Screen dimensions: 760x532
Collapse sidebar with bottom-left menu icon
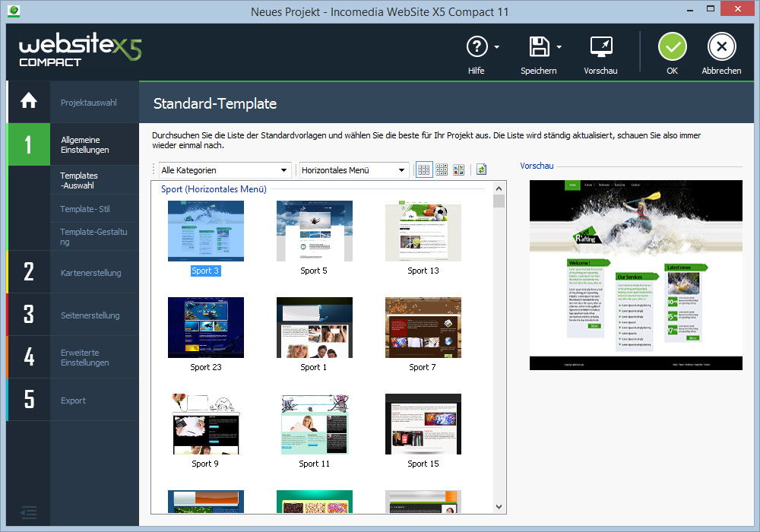pos(29,512)
